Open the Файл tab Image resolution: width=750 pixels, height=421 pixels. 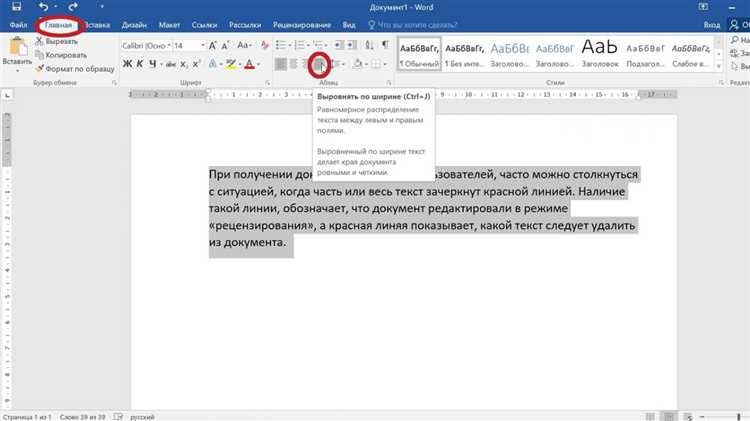click(18, 25)
